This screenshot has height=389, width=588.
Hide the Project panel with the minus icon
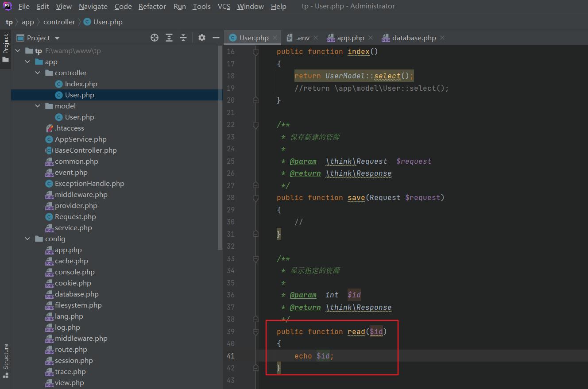pyautogui.click(x=216, y=38)
